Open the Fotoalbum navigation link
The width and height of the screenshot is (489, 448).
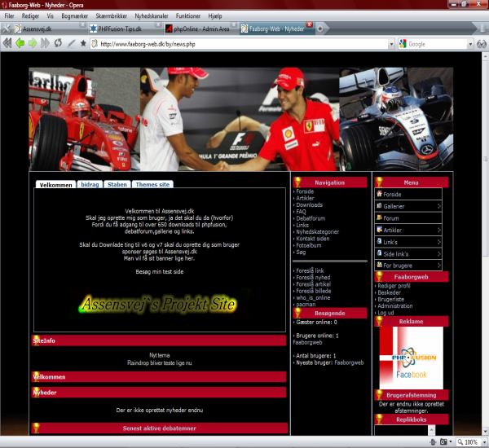click(x=308, y=245)
